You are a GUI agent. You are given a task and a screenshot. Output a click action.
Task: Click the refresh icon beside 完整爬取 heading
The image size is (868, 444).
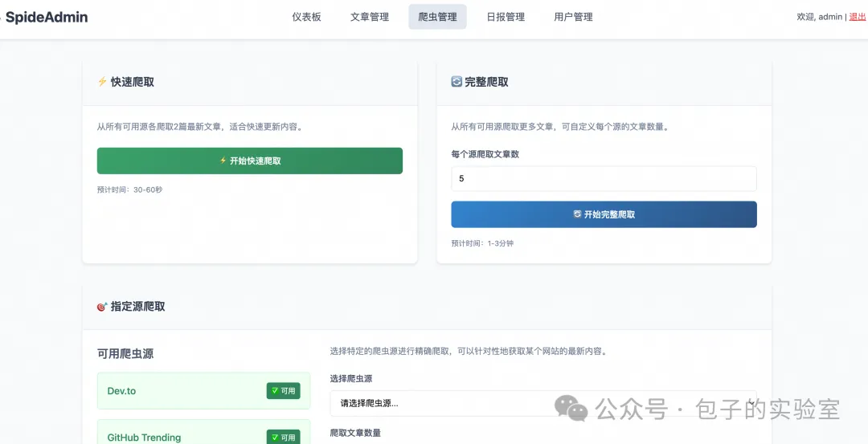[x=457, y=82]
